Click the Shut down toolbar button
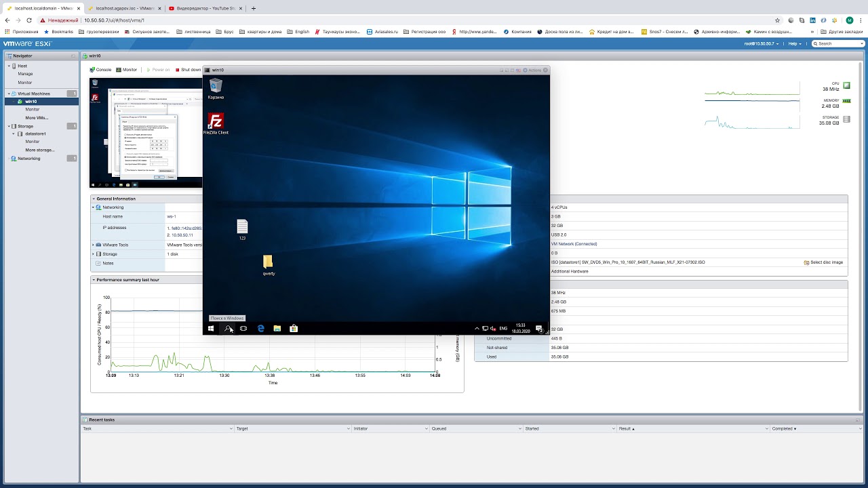The height and width of the screenshot is (488, 868). click(x=188, y=70)
